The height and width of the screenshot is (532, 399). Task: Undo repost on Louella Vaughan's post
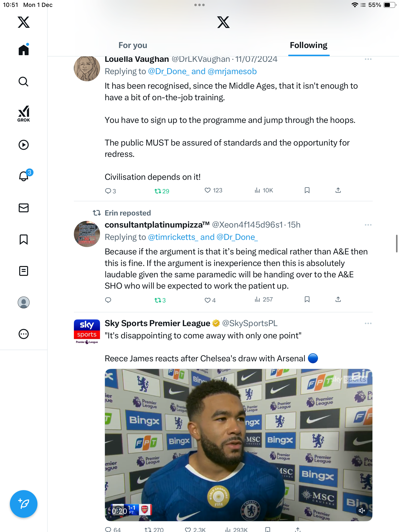coord(158,191)
